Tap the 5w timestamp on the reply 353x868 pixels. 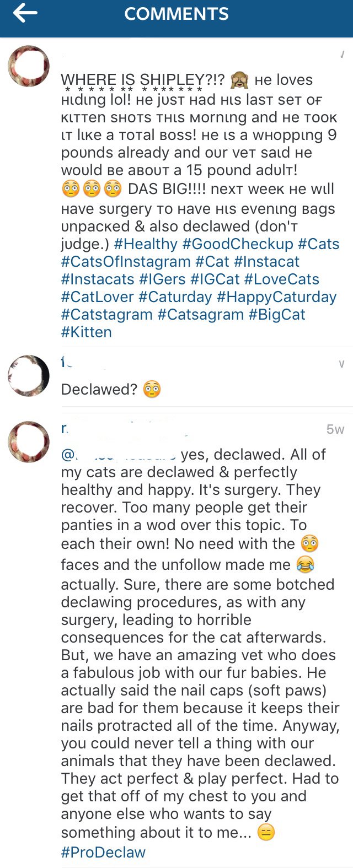pos(335,429)
